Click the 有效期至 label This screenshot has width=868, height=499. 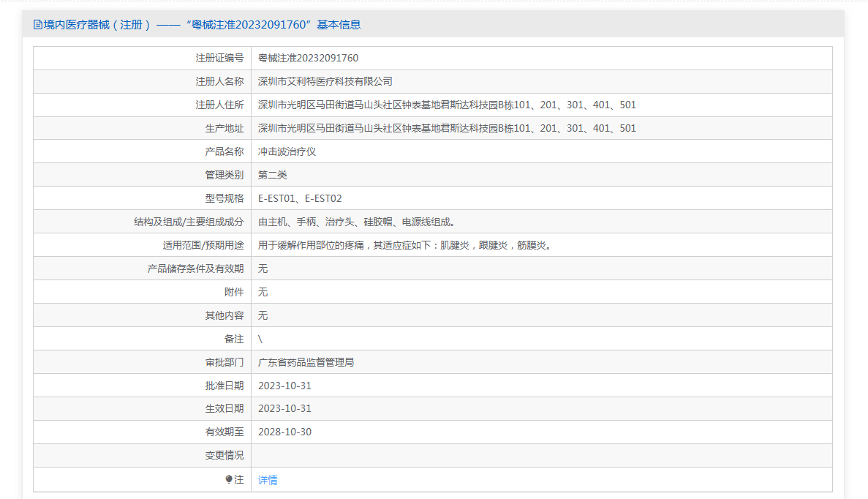[224, 432]
